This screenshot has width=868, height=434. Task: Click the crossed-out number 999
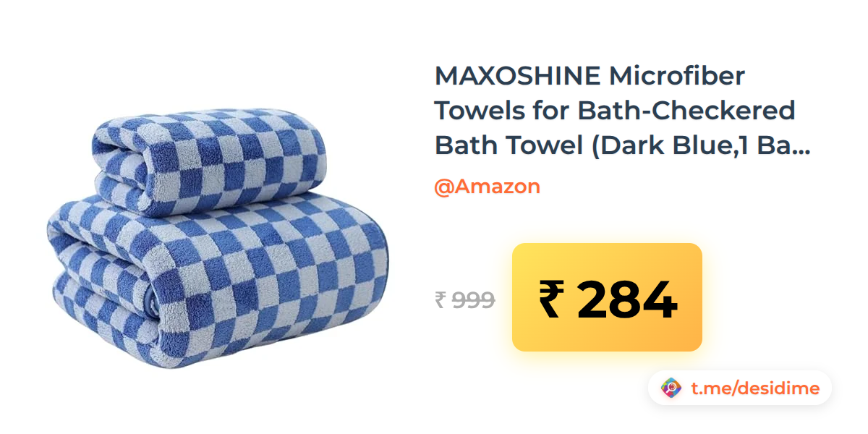(474, 299)
